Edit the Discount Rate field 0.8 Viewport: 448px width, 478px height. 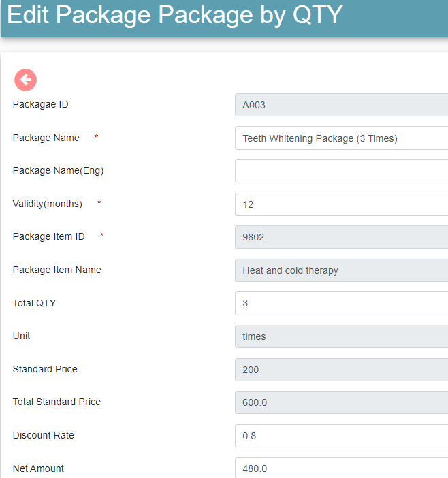pos(341,436)
